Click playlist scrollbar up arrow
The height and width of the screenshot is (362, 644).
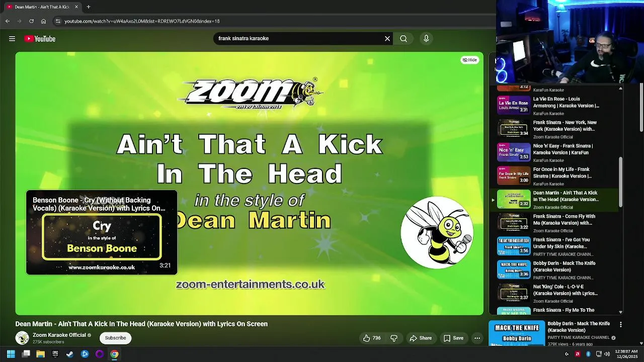pyautogui.click(x=620, y=88)
